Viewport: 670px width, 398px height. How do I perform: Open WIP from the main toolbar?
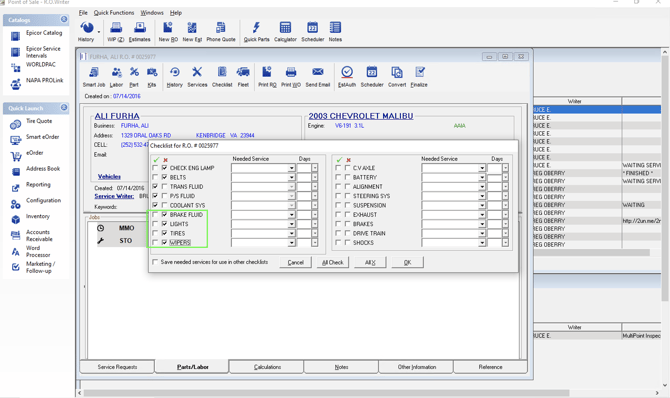[115, 32]
